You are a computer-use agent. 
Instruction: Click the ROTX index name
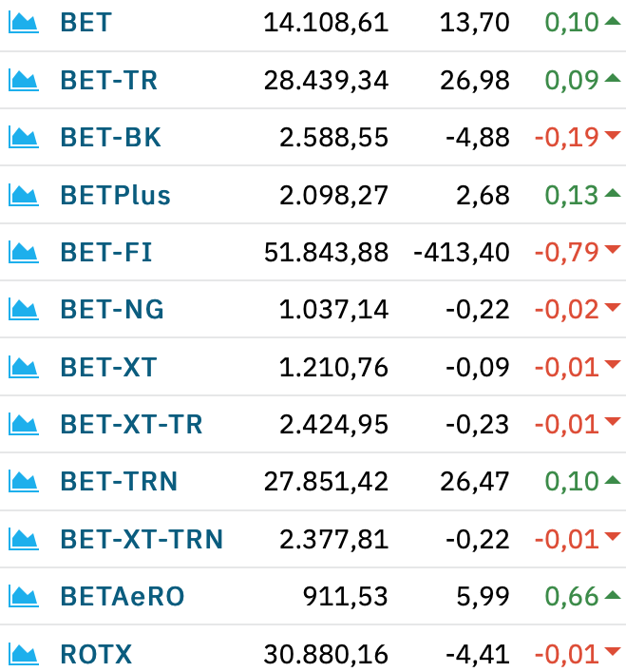click(96, 654)
